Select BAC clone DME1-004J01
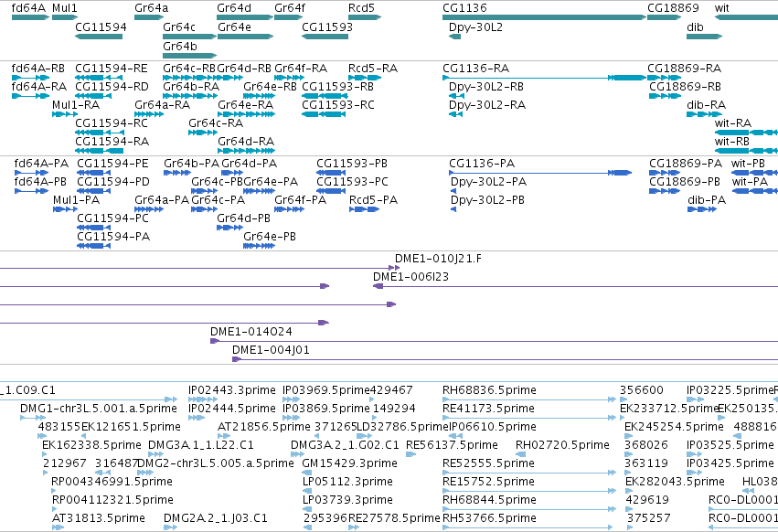This screenshot has width=778, height=532. [x=271, y=350]
